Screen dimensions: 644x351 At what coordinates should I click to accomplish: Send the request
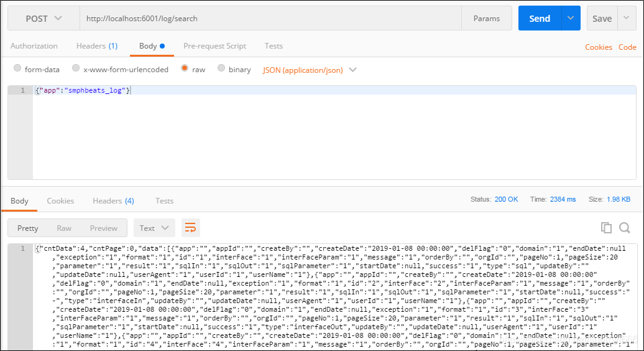540,19
